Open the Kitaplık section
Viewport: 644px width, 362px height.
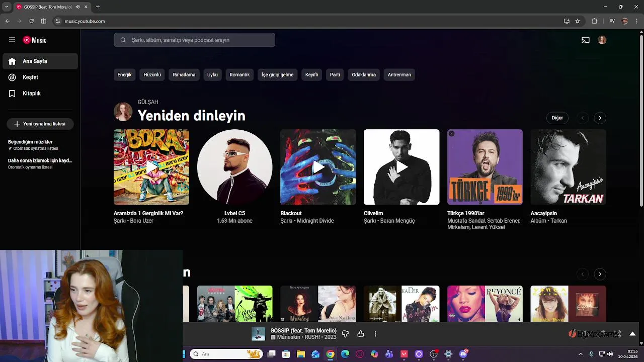40,94
